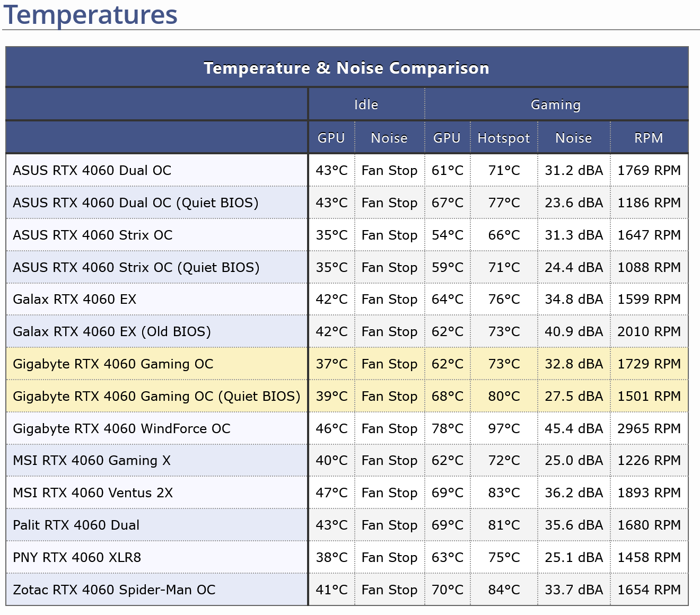Click Fan Stop in PNY XLR8 row

point(389,557)
